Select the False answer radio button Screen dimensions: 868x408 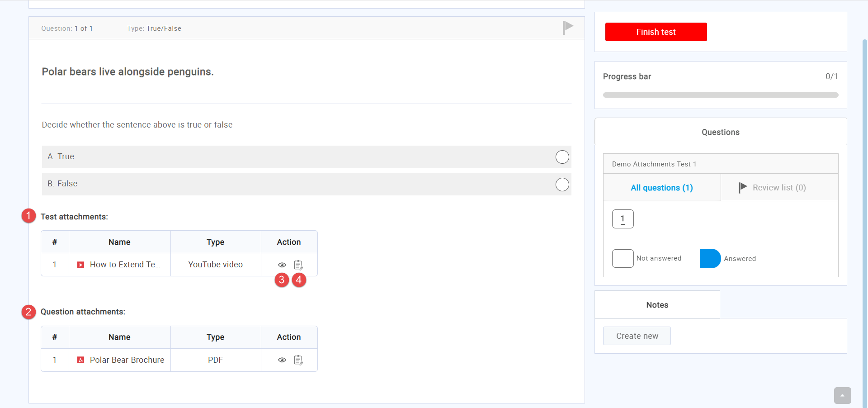(x=562, y=185)
